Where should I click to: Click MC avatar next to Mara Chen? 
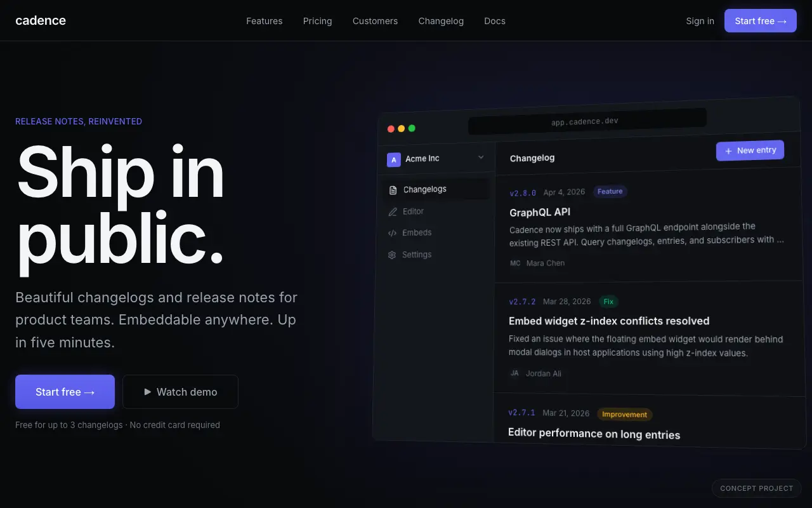pyautogui.click(x=515, y=263)
